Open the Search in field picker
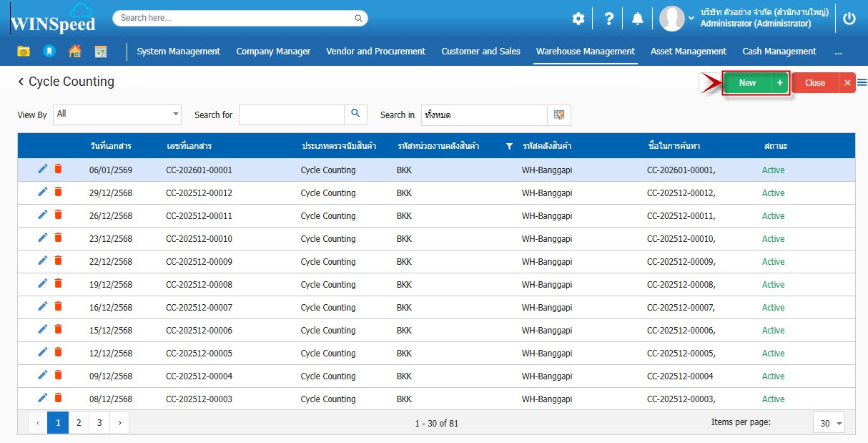 pyautogui.click(x=558, y=115)
